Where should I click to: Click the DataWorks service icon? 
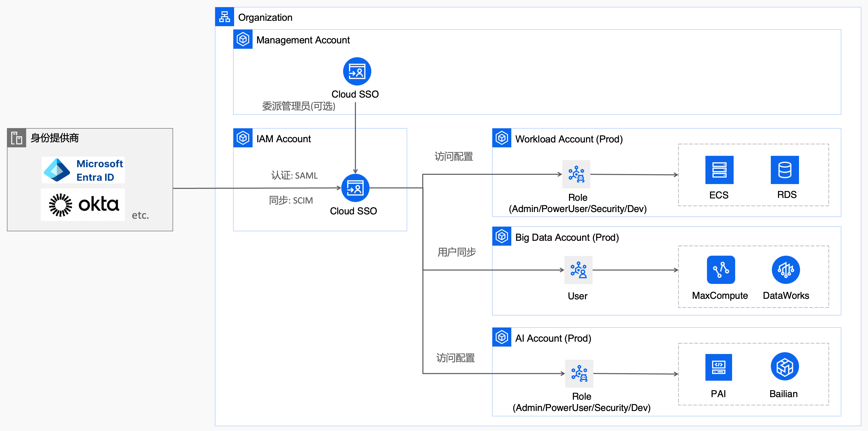coord(785,270)
